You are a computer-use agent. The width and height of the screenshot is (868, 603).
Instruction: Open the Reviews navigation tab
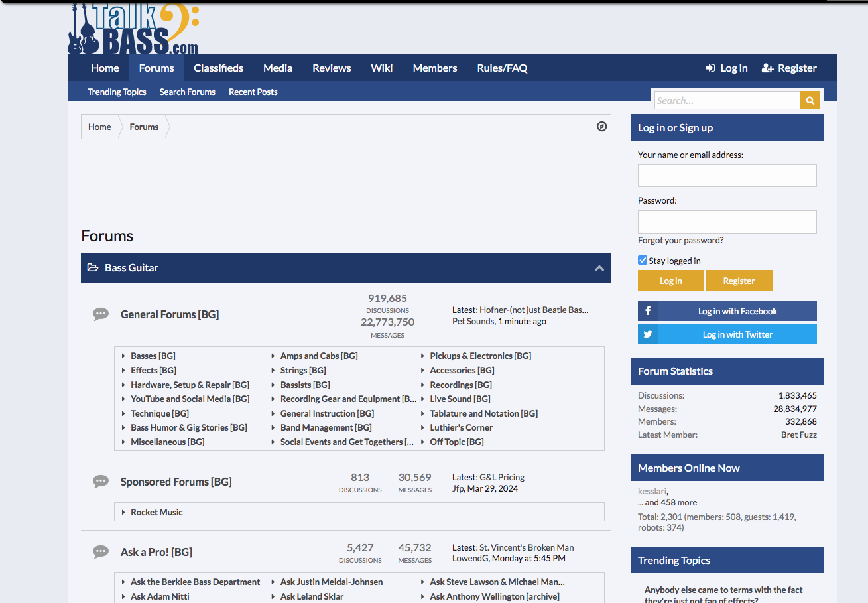(x=332, y=68)
